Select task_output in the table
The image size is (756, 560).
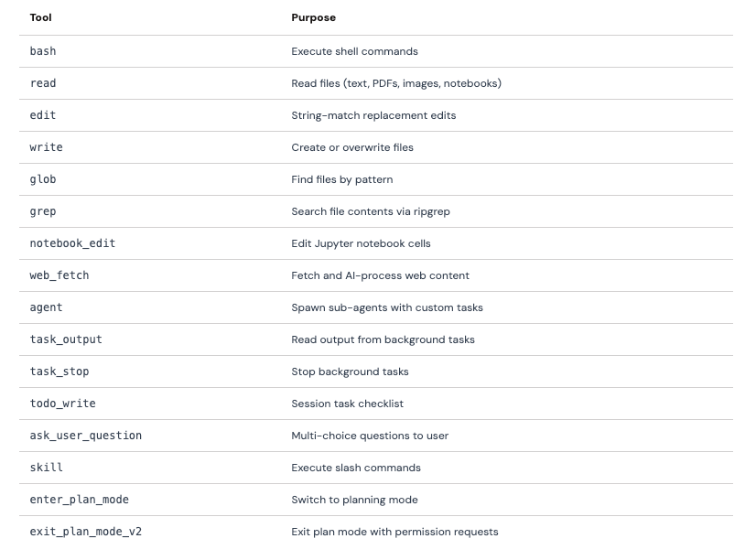(66, 339)
